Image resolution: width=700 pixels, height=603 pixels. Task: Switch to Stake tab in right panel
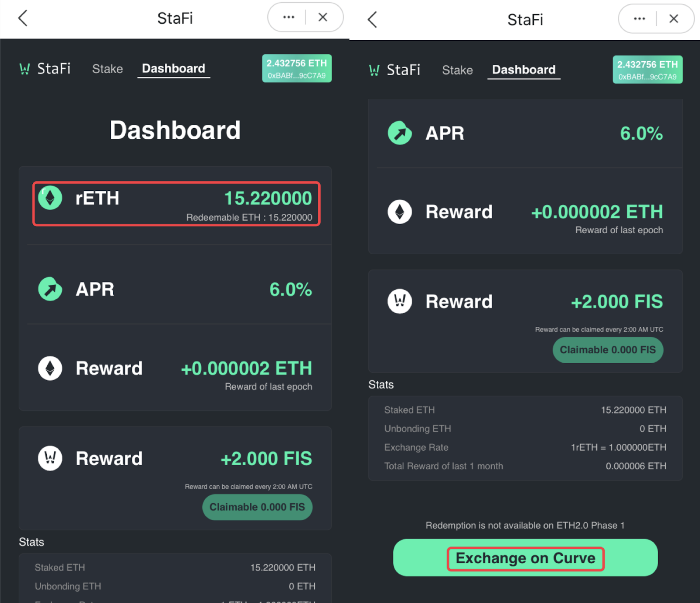(x=458, y=70)
